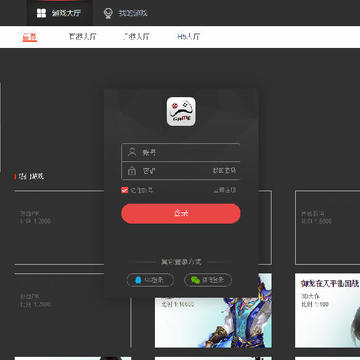Click the green WeChat bubbles icon
This screenshot has height=360, width=360.
[x=195, y=280]
